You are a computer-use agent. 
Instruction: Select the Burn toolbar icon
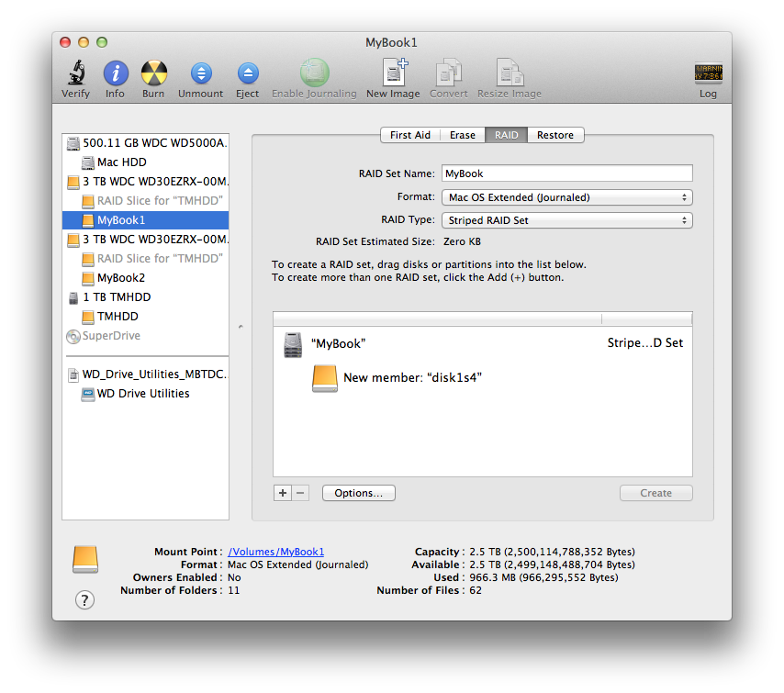(153, 73)
